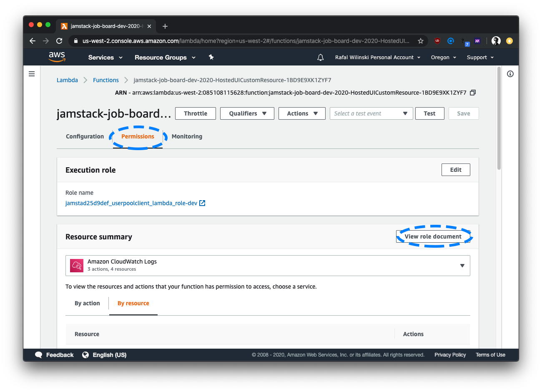Expand Amazon CloudWatch Logs service selector
The height and width of the screenshot is (392, 542).
(268, 266)
